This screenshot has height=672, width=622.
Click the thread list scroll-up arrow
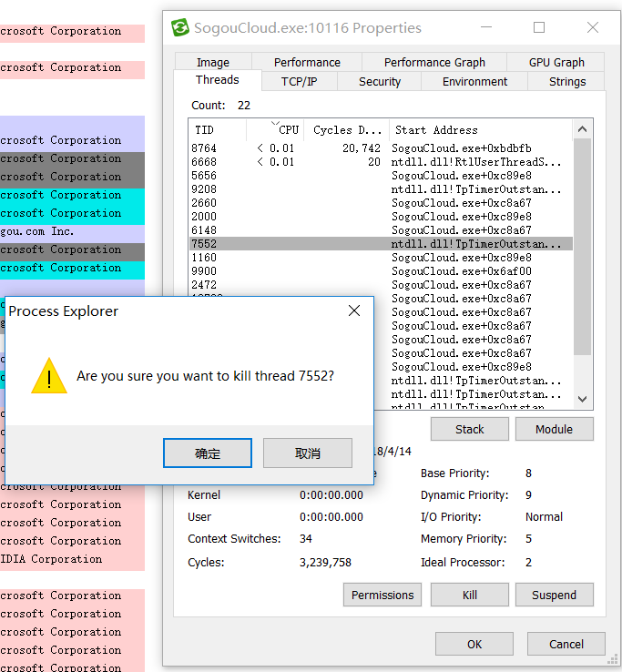pyautogui.click(x=582, y=129)
